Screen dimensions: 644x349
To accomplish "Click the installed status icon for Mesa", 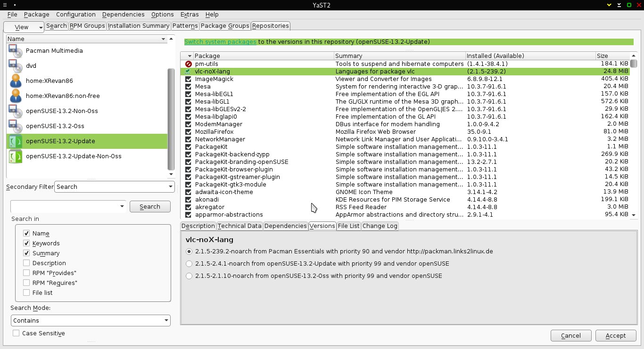I will (189, 87).
